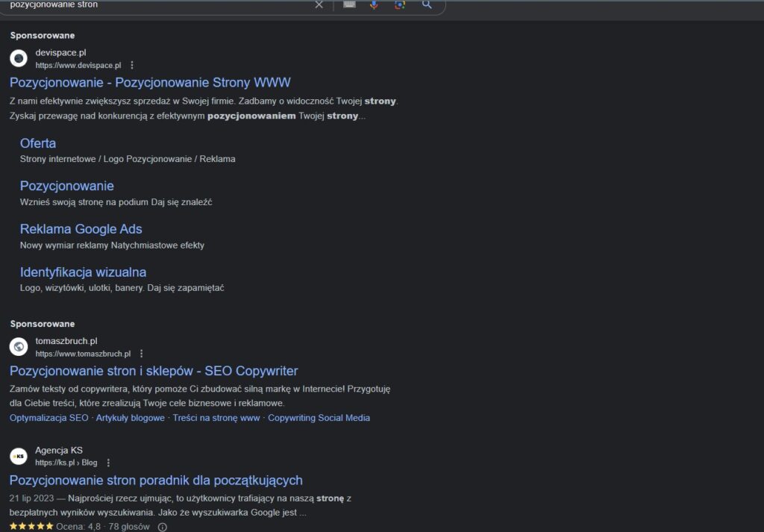Screen dimensions: 764x532
Task: Open three-dot menu next to devispace.pl URL
Action: click(x=132, y=66)
